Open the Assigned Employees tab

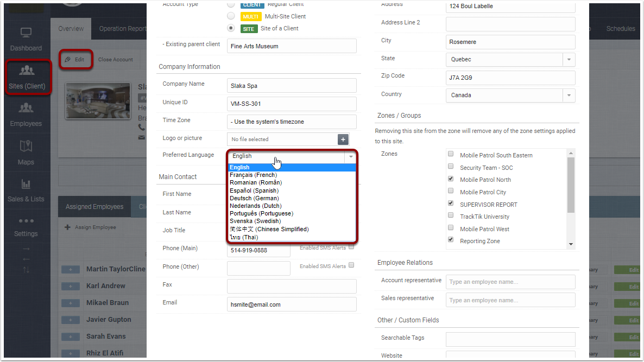(94, 206)
